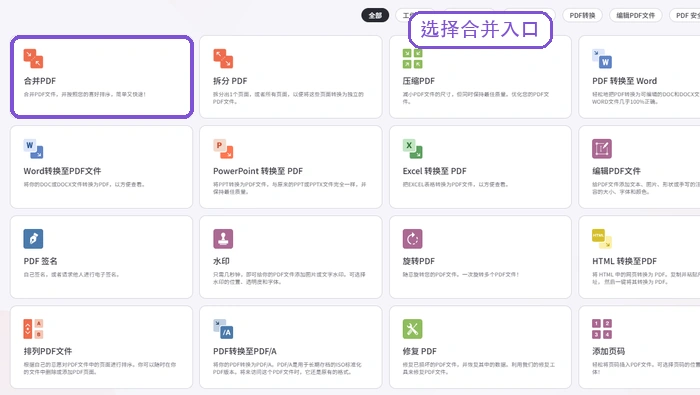This screenshot has height=395, width=700.
Task: Open the 旋转PDF title
Action: tap(419, 261)
